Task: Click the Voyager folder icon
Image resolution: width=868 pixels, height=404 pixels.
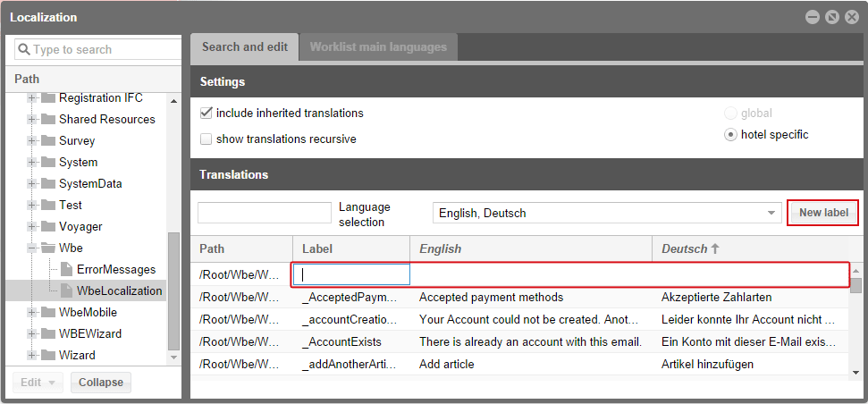Action: coord(48,226)
